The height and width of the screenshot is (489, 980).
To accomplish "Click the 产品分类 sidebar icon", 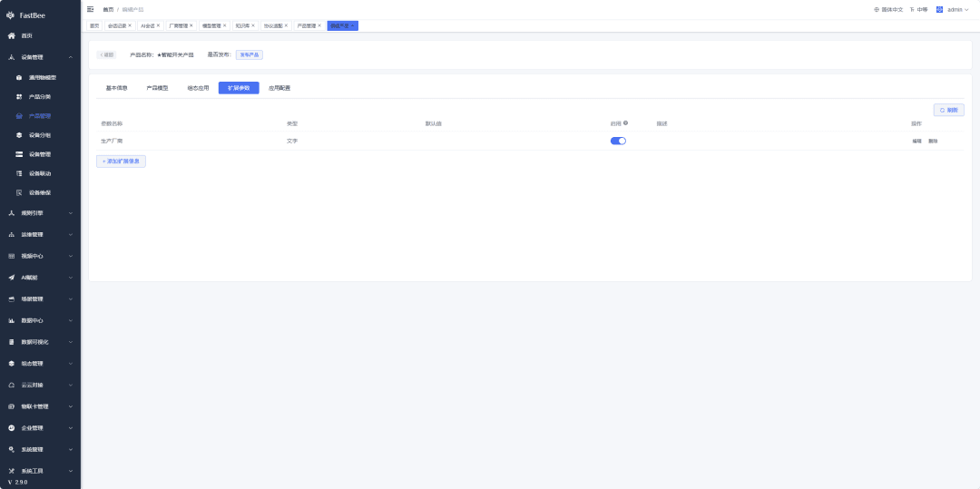I will 19,97.
